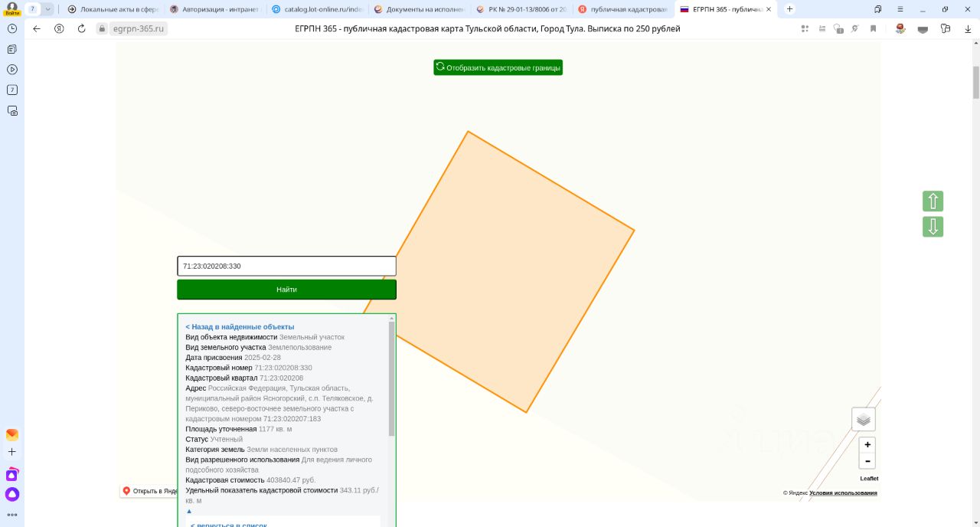Screen dimensions: 980x527
Task: Click the green down arrow button
Action: coord(933,227)
